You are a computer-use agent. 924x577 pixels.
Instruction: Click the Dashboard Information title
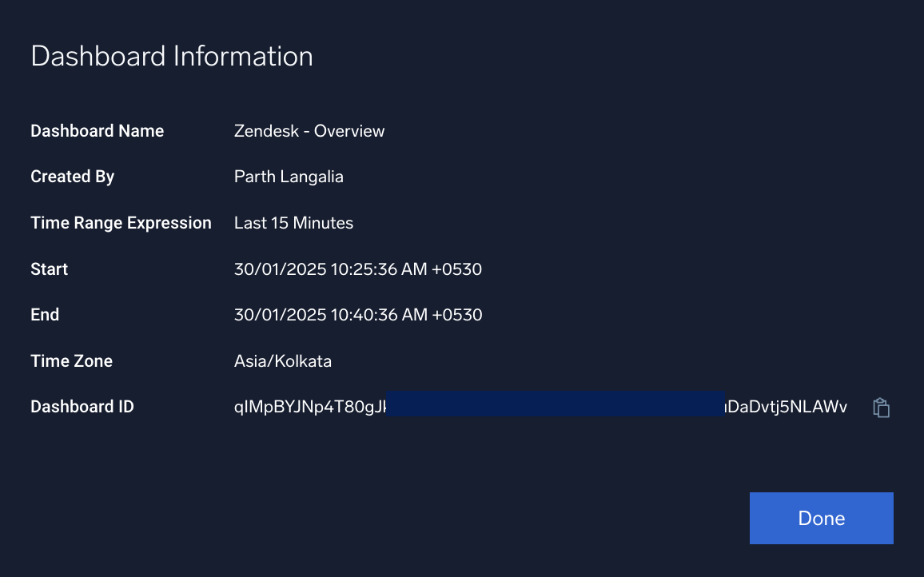[172, 56]
